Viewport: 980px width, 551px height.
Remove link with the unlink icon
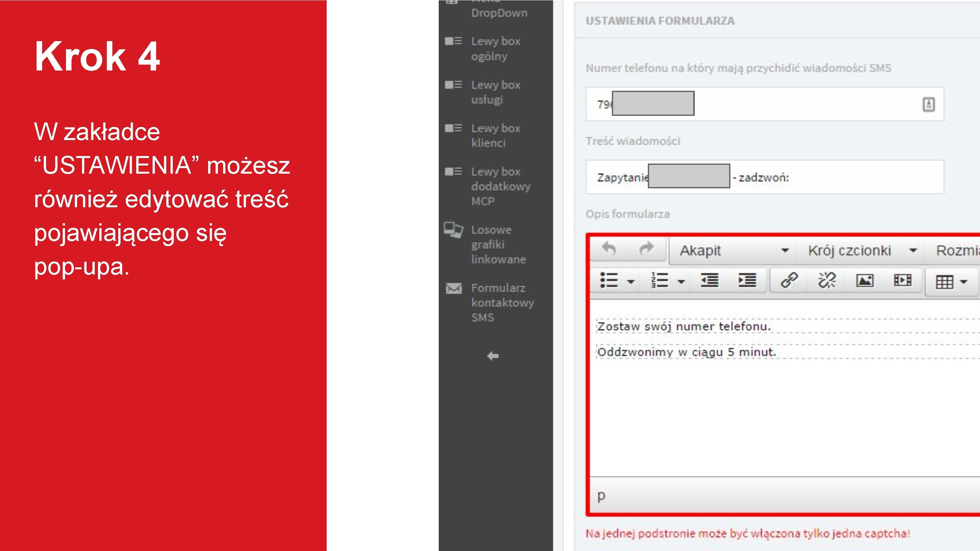pos(827,281)
